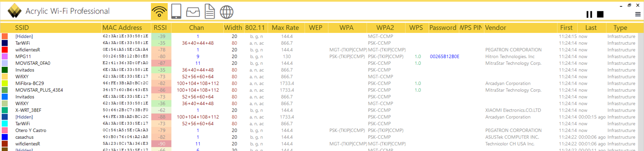Open the Wi-Fi networks view icon

pos(159,12)
